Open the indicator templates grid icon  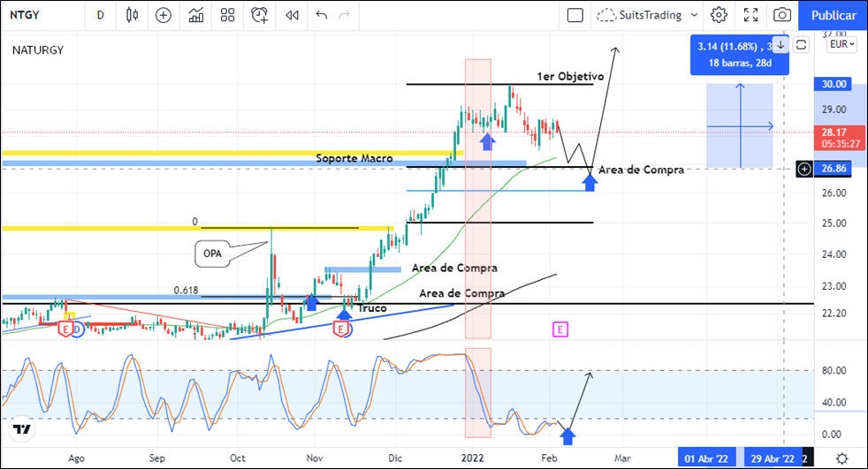pos(228,15)
